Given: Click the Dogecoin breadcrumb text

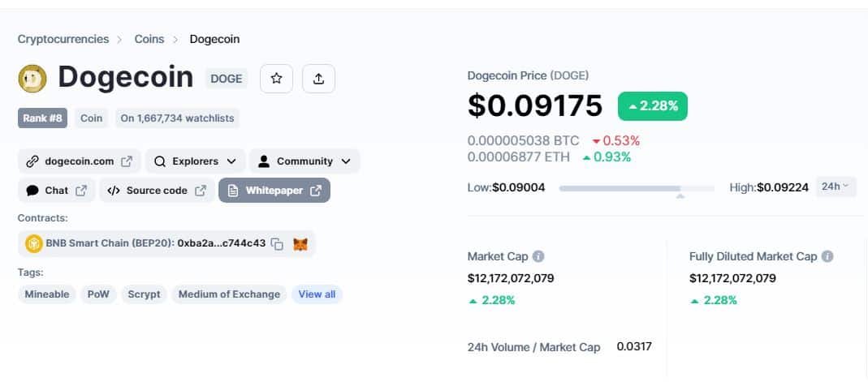Looking at the screenshot, I should point(215,39).
